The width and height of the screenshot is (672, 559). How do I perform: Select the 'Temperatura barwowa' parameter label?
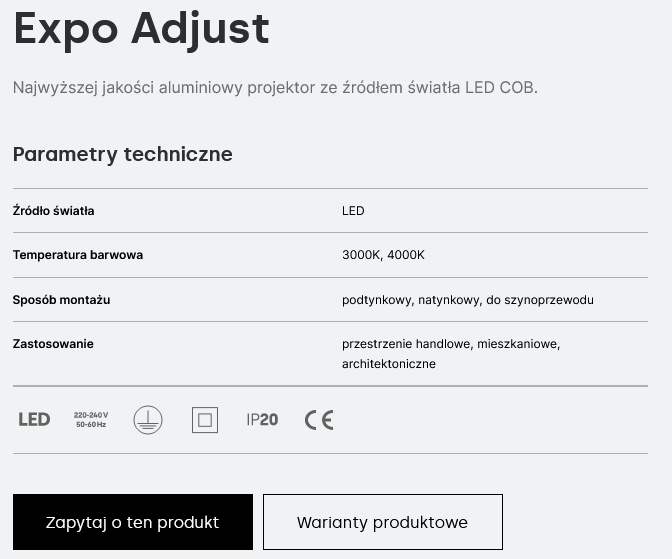point(78,255)
